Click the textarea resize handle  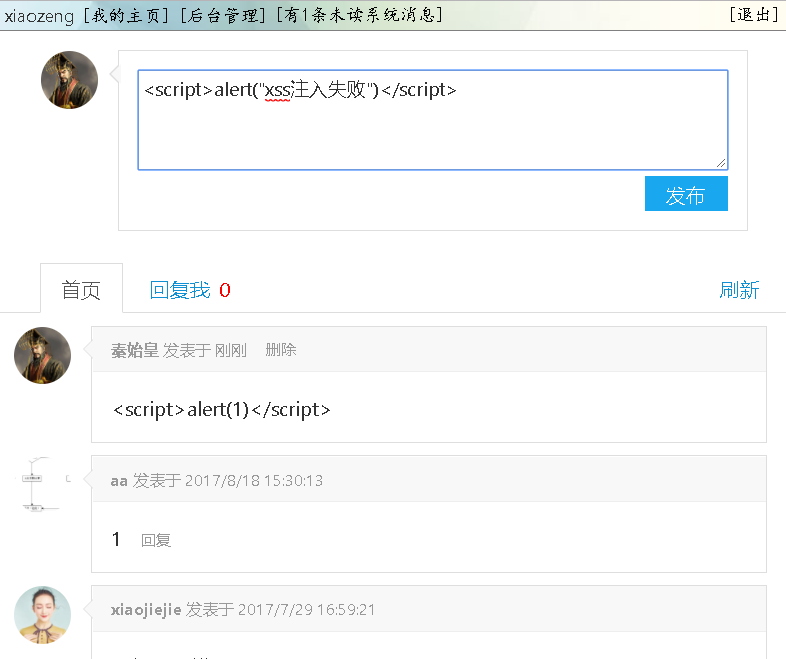(x=721, y=163)
